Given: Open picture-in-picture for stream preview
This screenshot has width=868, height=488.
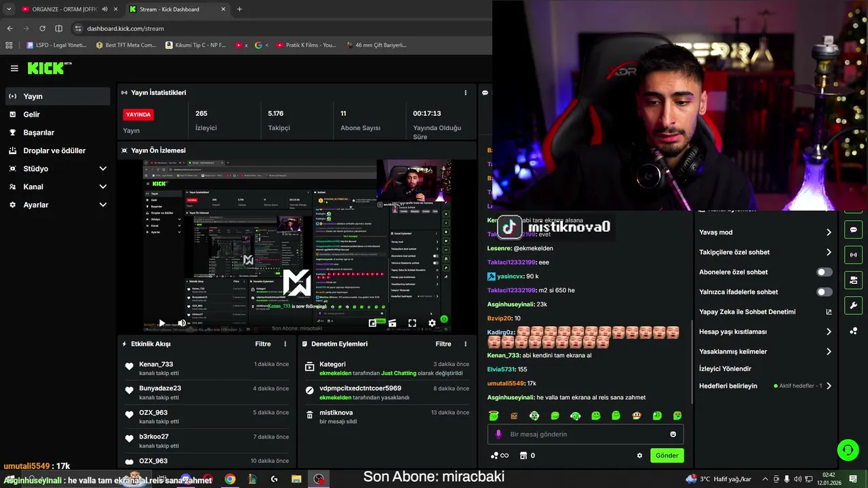Looking at the screenshot, I should [x=372, y=323].
